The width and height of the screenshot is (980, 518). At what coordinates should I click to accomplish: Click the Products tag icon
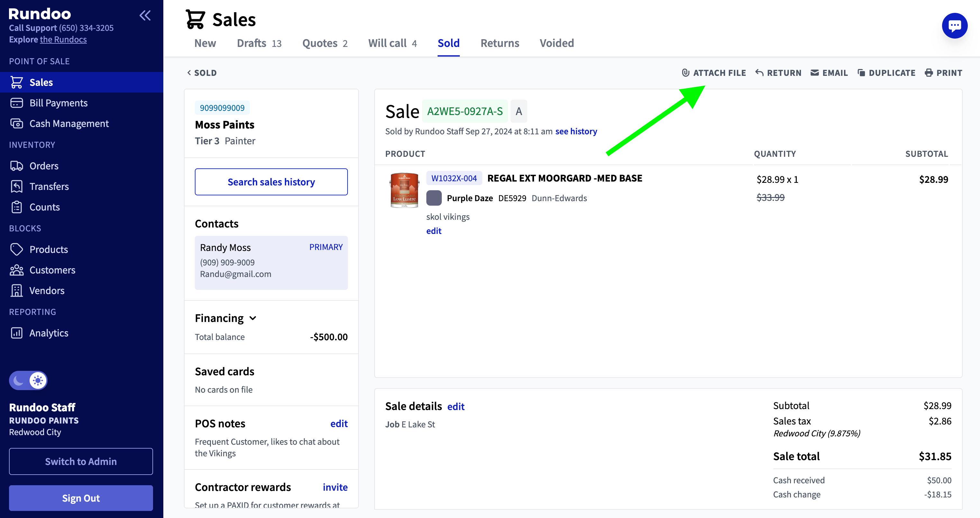click(17, 249)
